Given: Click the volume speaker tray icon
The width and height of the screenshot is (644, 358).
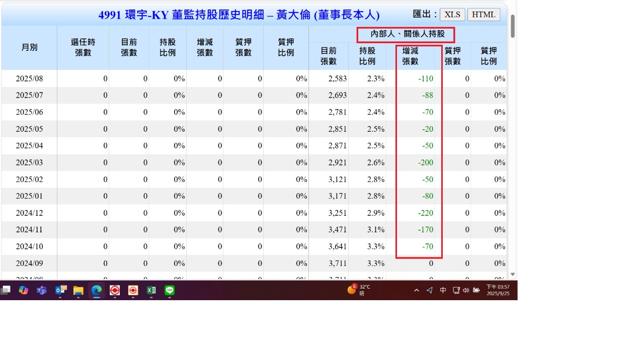Looking at the screenshot, I should 466,290.
